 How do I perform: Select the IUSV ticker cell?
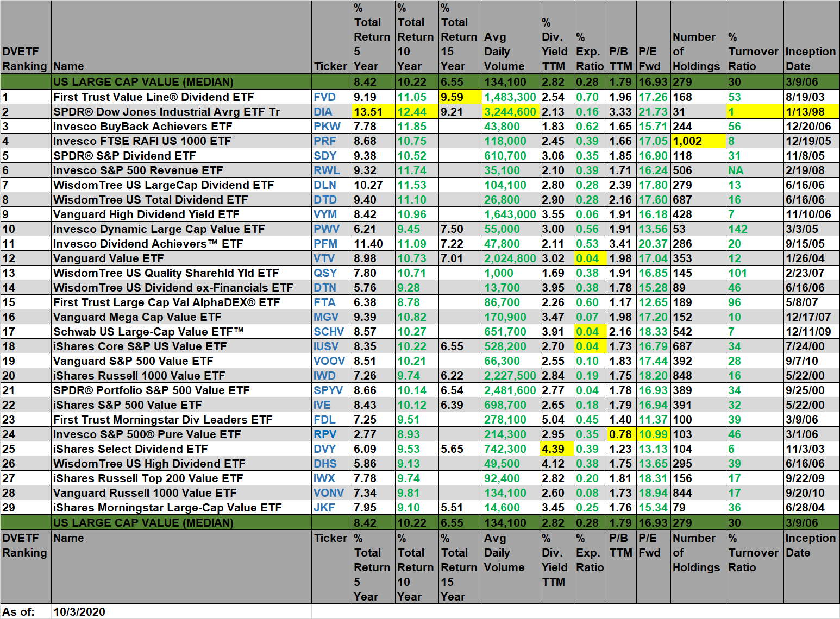click(x=331, y=346)
